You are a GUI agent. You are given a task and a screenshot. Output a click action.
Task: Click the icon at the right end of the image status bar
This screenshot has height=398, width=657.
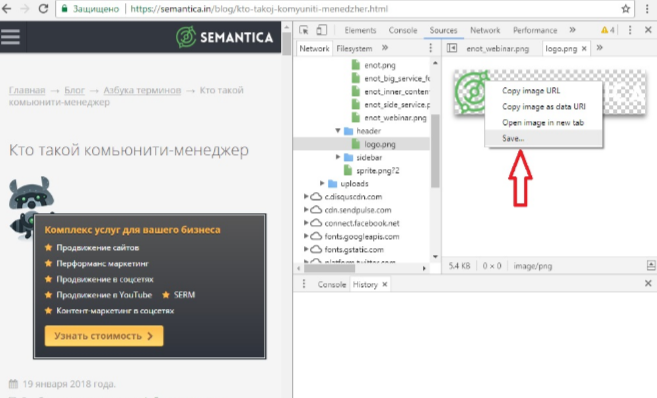[650, 265]
